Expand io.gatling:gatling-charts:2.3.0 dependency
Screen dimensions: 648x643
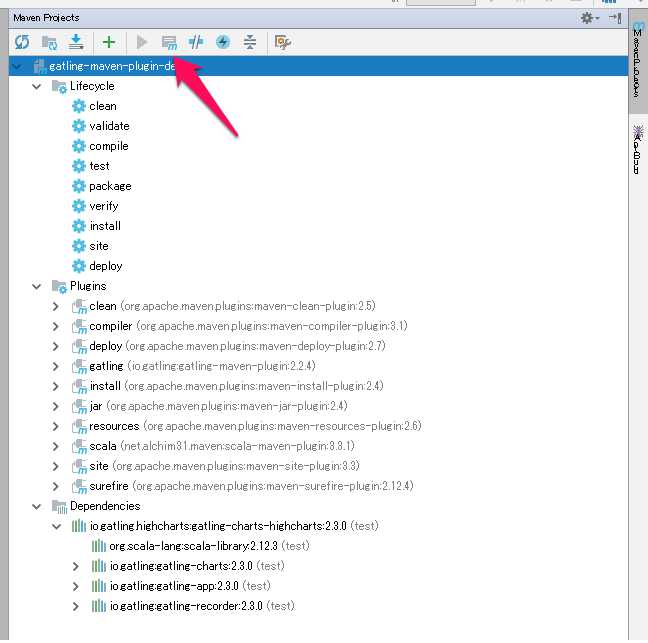click(x=76, y=566)
